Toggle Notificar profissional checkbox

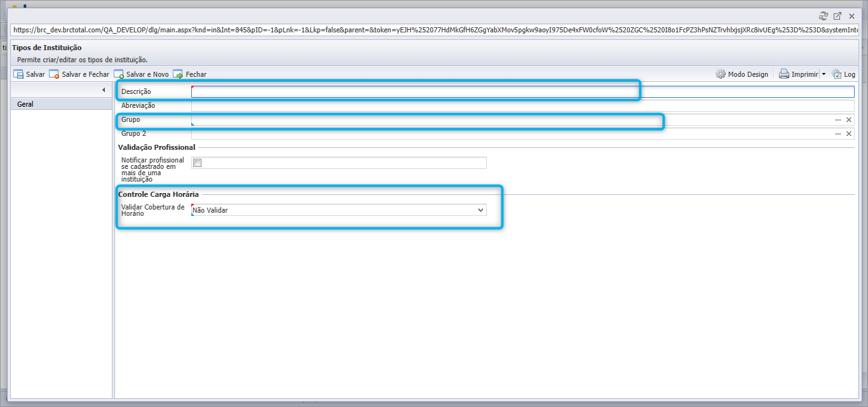pos(197,163)
